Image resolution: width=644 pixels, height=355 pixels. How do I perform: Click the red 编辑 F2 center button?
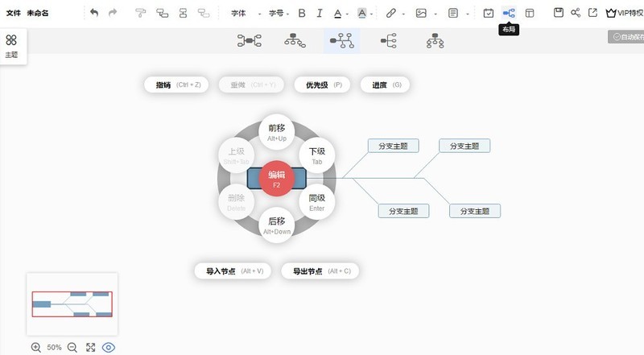(276, 179)
